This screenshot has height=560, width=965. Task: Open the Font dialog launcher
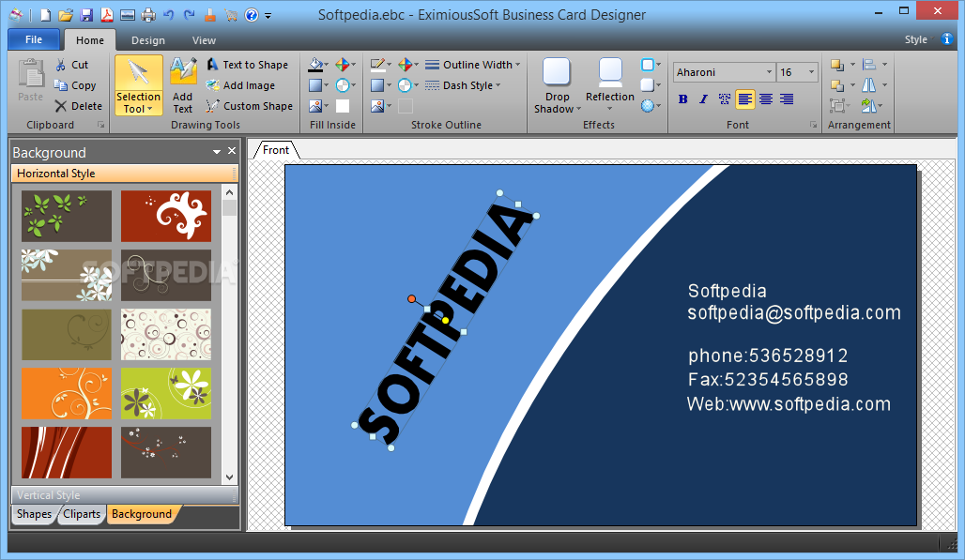pos(813,125)
